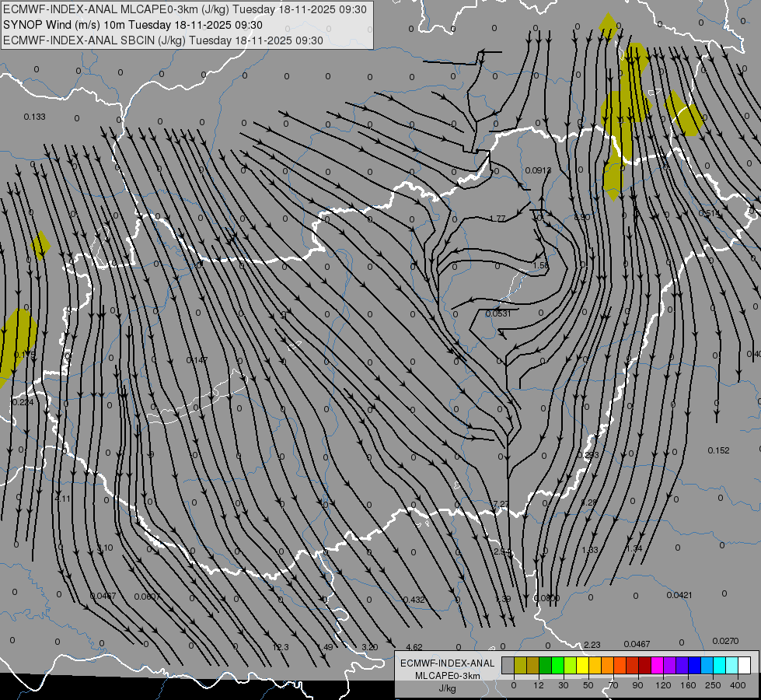Viewport: 761px width, 700px height.
Task: Click the map value 0.293
Action: tap(588, 455)
